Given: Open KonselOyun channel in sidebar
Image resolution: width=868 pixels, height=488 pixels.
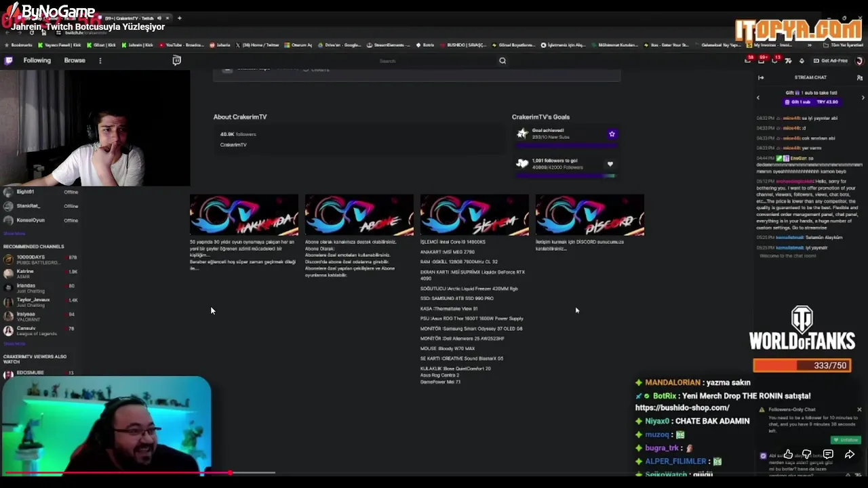Looking at the screenshot, I should pyautogui.click(x=41, y=220).
